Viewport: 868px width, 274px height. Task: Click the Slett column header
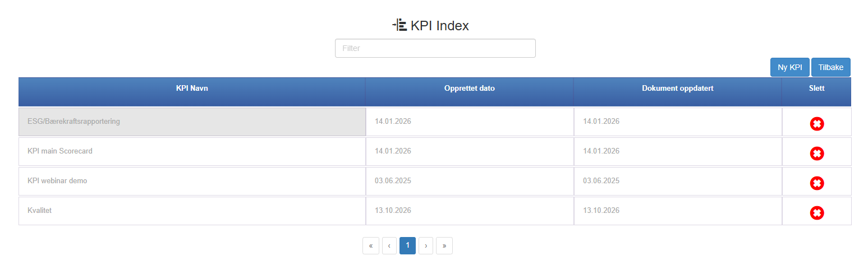[816, 91]
